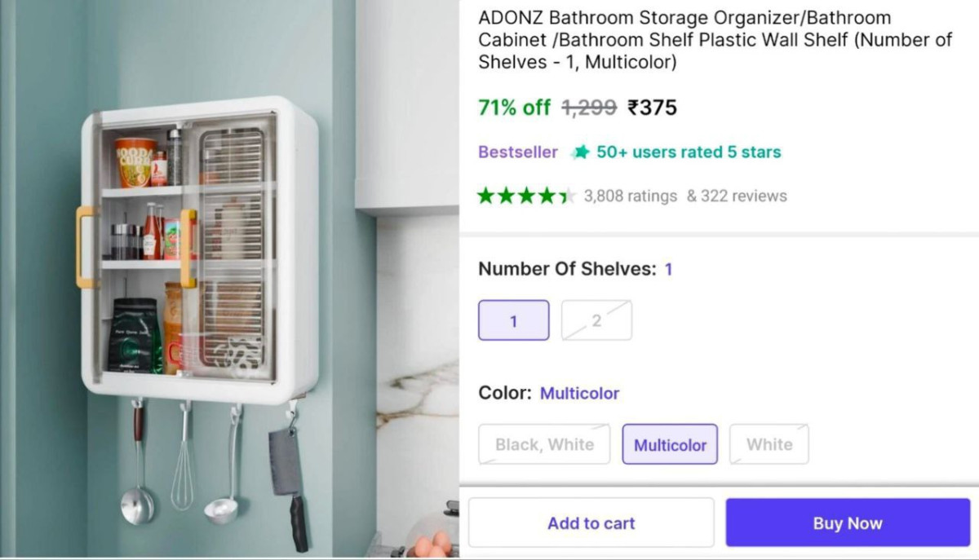Open the 322 reviews link
Viewport: 979px width, 560px height.
pos(737,196)
